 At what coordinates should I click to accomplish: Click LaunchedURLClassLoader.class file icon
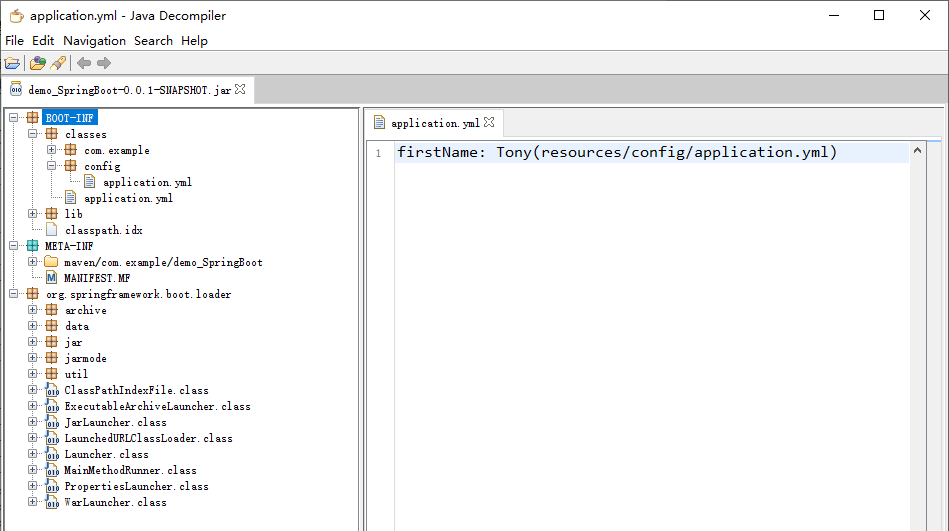click(52, 438)
